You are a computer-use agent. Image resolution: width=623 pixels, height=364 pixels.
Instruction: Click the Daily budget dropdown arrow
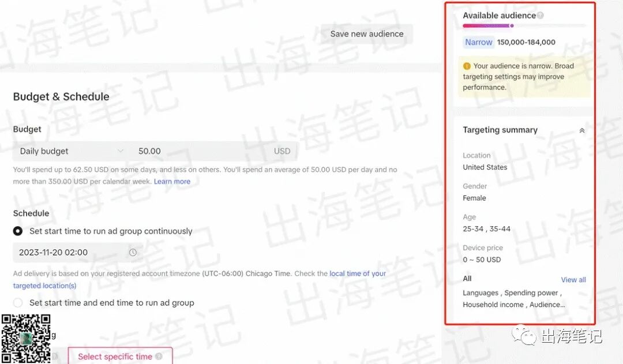[x=119, y=151]
